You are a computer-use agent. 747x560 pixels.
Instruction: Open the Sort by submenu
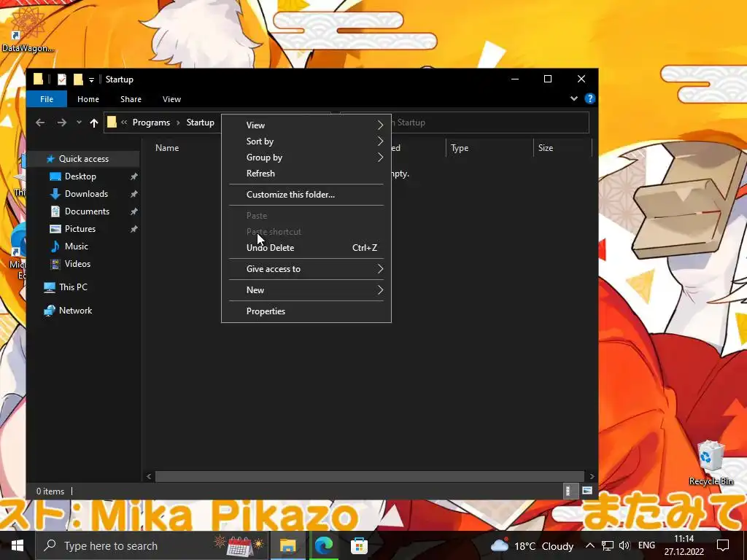tap(306, 141)
